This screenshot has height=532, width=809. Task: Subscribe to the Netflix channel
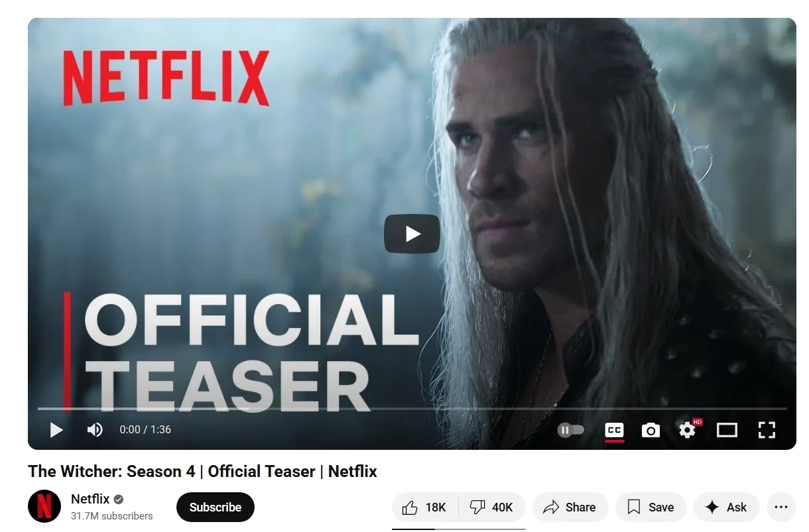pyautogui.click(x=216, y=507)
